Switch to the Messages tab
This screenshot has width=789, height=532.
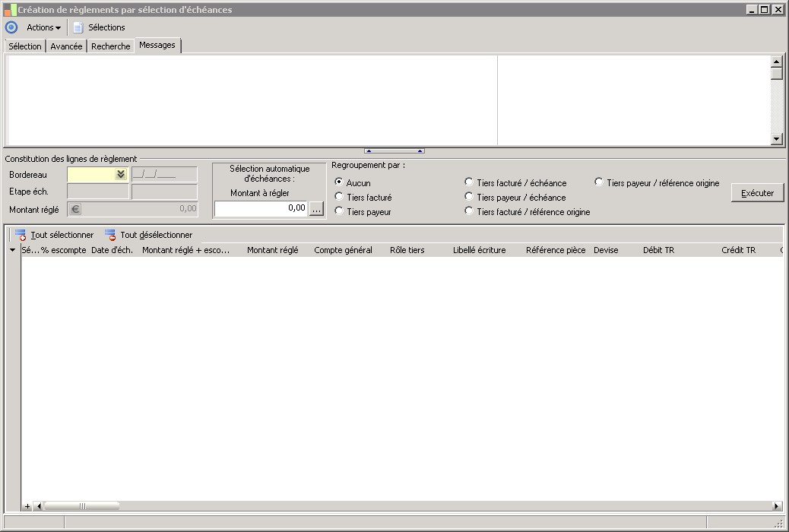(157, 45)
